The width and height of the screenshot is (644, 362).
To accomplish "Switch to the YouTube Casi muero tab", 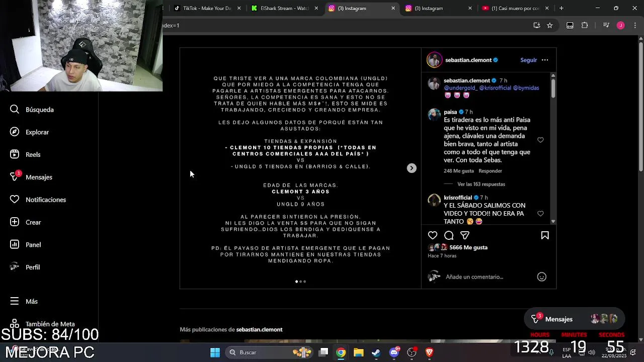I will [x=515, y=8].
